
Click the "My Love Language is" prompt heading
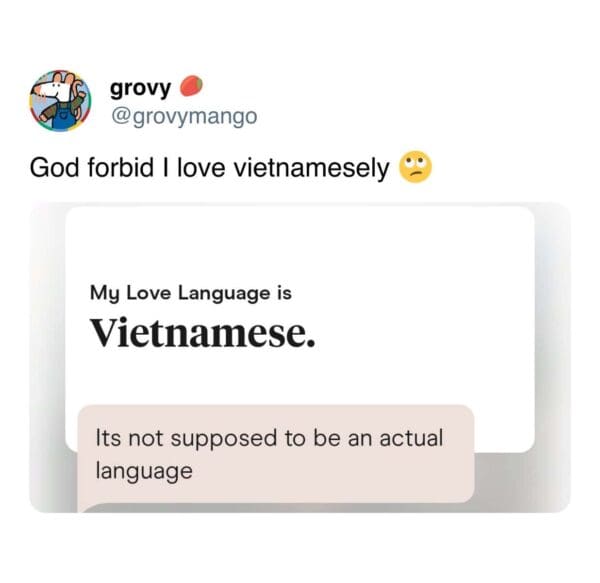coord(191,294)
